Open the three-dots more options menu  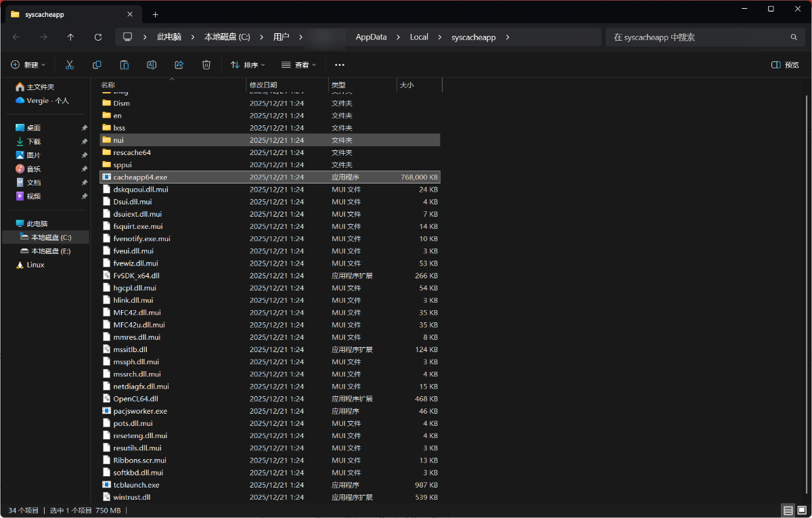[340, 65]
